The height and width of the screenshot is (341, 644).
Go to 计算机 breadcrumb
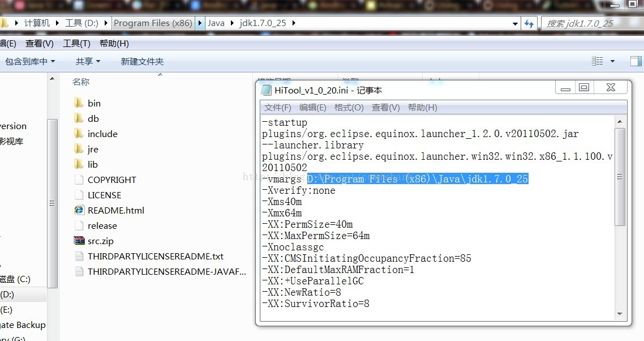pos(37,23)
